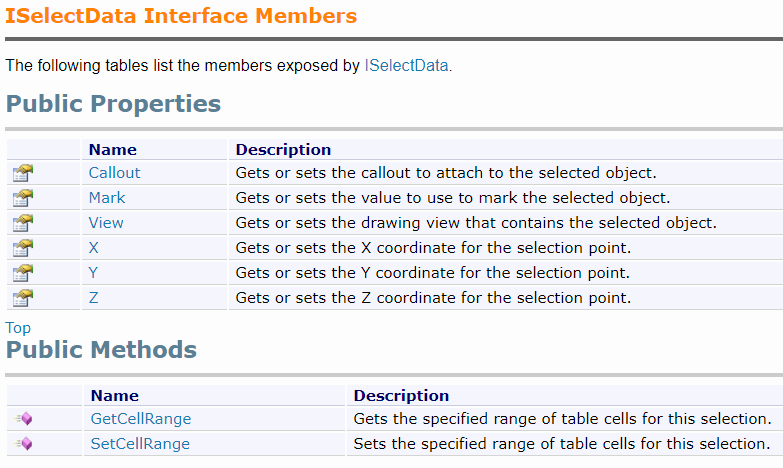The width and height of the screenshot is (783, 468).
Task: Click the property icon beside Mark
Action: [23, 198]
